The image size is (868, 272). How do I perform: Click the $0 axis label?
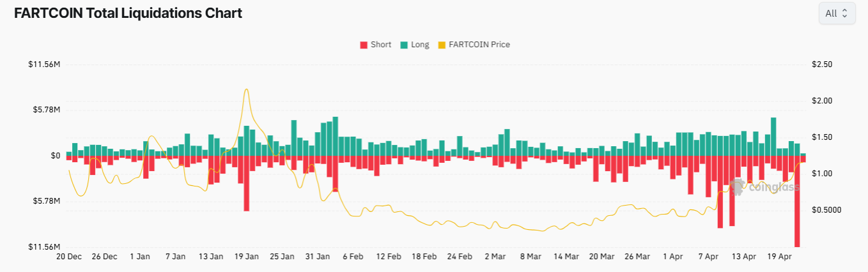point(56,156)
